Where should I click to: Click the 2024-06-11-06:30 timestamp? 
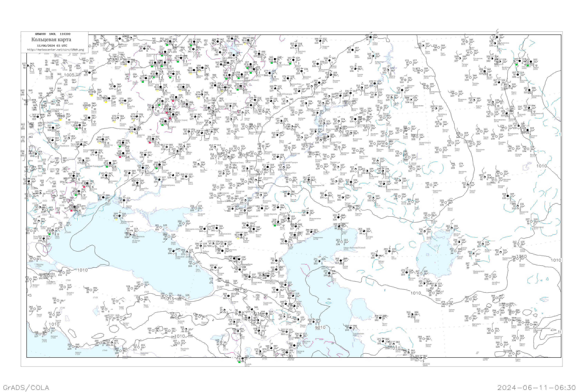click(537, 388)
